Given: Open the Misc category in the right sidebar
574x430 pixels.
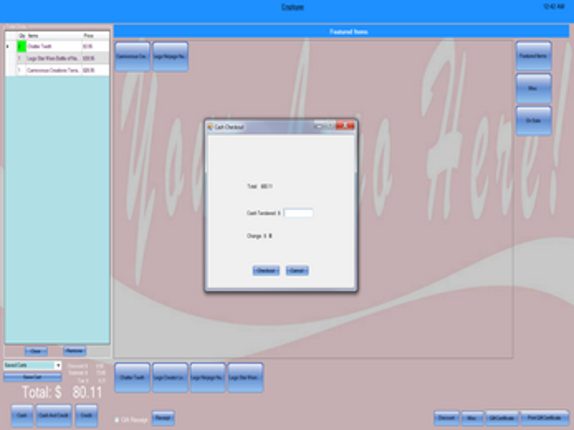Looking at the screenshot, I should [x=533, y=89].
